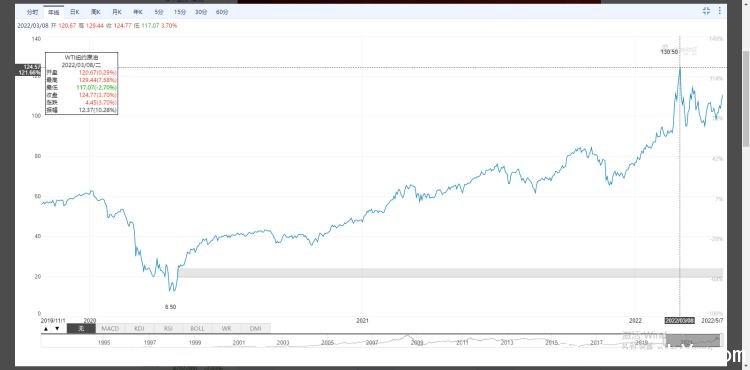This screenshot has height=370, width=750.
Task: Click the WTI tooltip box title
Action: (81, 57)
